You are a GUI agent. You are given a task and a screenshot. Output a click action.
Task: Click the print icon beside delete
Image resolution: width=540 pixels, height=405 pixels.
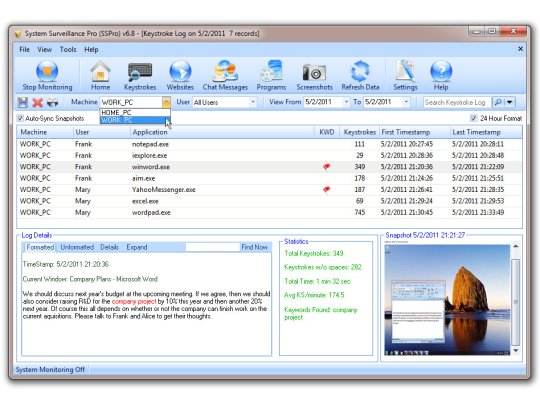point(52,102)
